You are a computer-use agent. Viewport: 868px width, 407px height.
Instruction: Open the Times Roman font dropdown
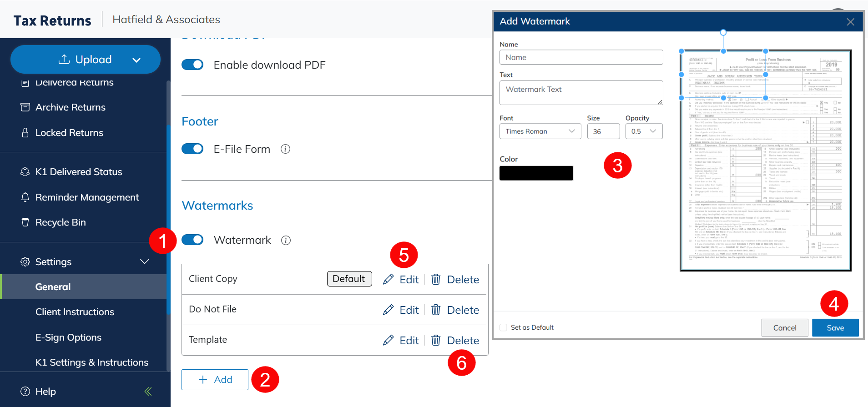tap(540, 131)
